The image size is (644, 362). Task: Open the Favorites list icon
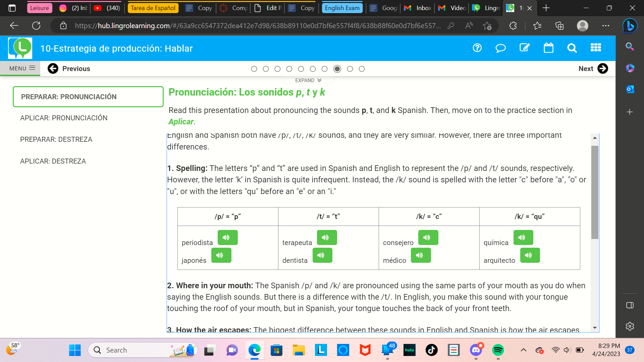point(537,25)
